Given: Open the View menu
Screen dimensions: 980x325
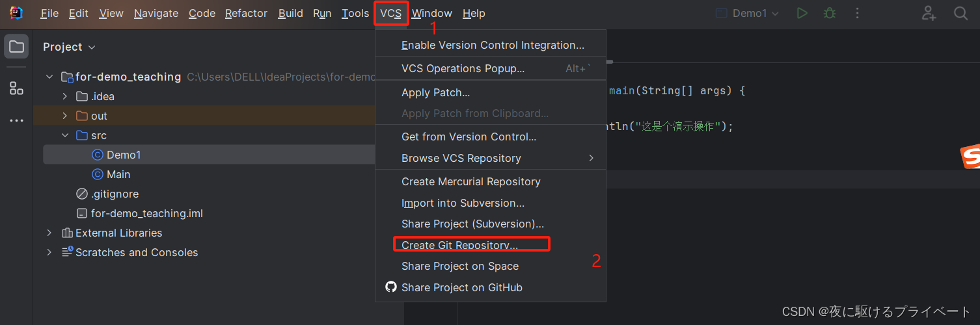Looking at the screenshot, I should pos(111,13).
